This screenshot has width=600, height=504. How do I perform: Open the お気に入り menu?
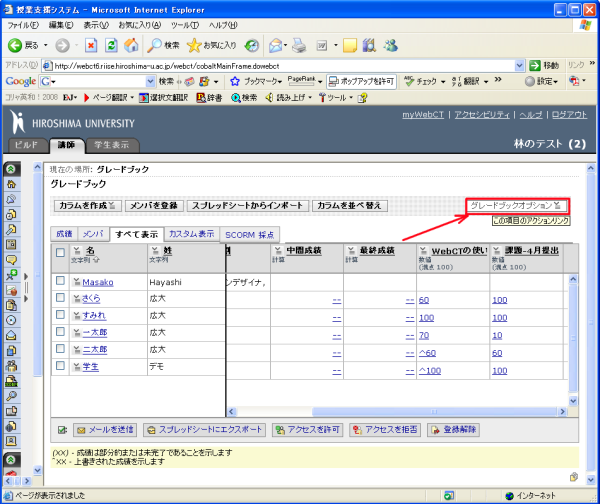(x=139, y=25)
